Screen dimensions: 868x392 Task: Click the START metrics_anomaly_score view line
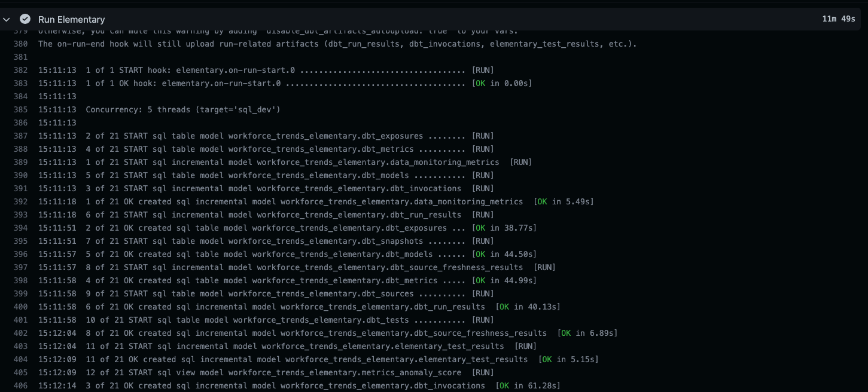(266, 372)
